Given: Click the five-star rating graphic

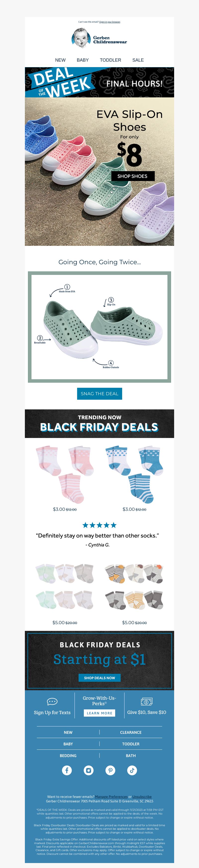Looking at the screenshot, I should pos(99,525).
